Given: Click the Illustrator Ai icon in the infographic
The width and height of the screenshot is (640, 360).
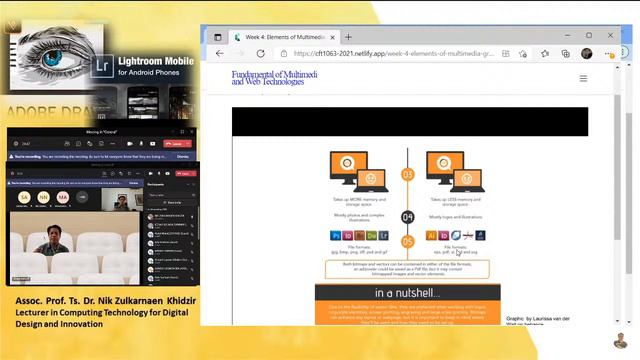Looking at the screenshot, I should [431, 236].
